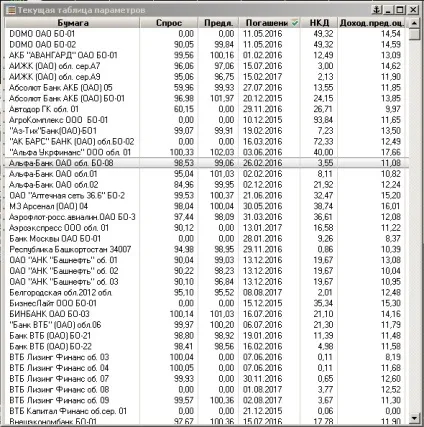Click the НКД column header
Image resolution: width=424 pixels, height=427 pixels.
coord(319,23)
